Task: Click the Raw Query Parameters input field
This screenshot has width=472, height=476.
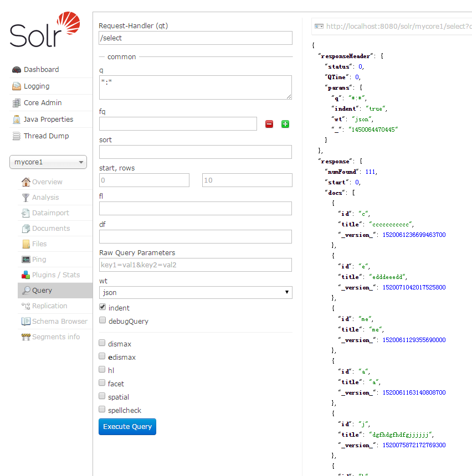Action: click(196, 265)
